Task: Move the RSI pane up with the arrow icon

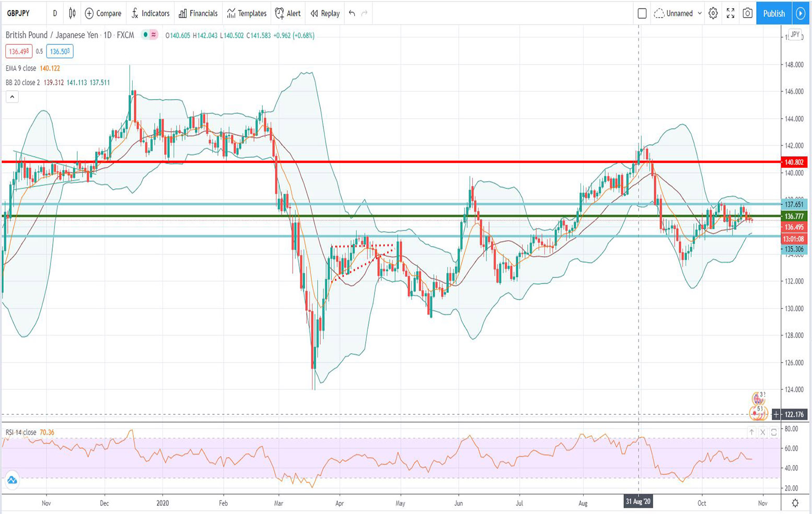Action: [751, 432]
